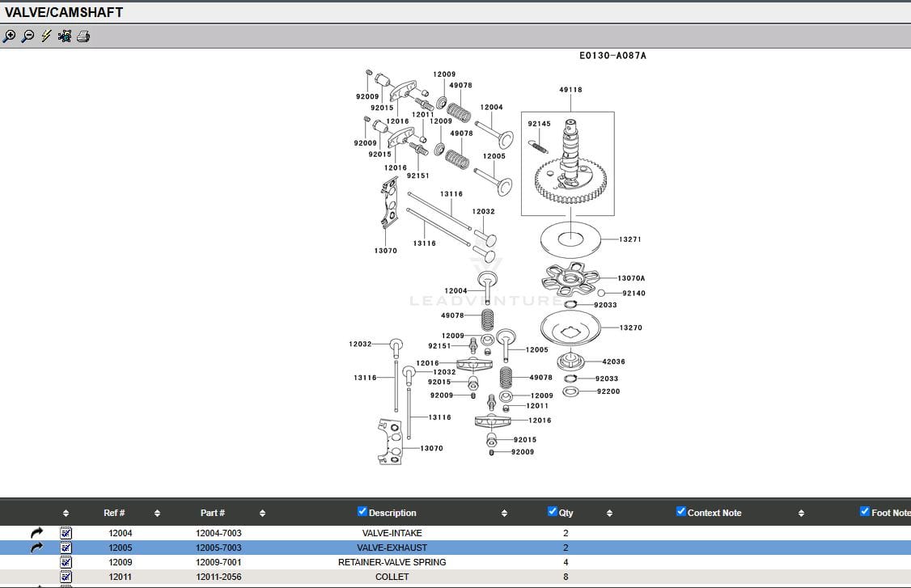The height and width of the screenshot is (588, 911).
Task: Select the VALVE-EXHAUST row description
Action: (x=392, y=548)
